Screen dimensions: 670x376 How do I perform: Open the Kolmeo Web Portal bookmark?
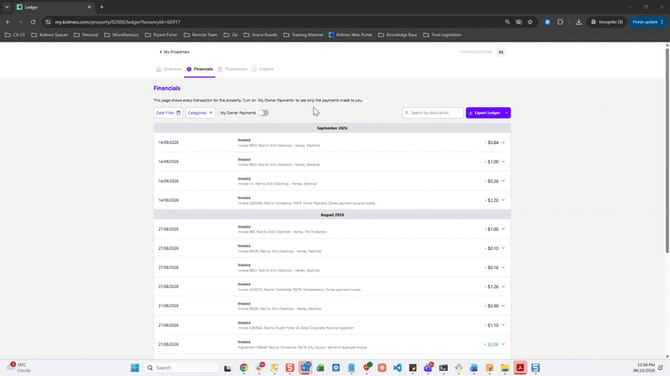pos(350,35)
